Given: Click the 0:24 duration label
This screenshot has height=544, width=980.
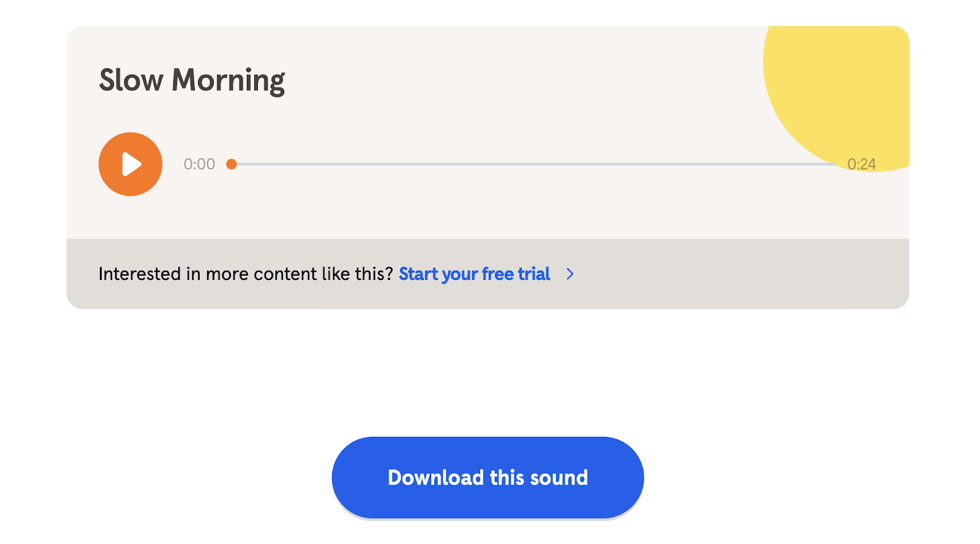Looking at the screenshot, I should [x=862, y=164].
